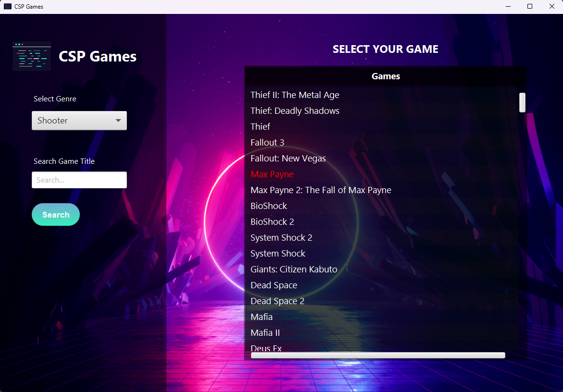The image size is (563, 392).
Task: Select Max Payne 2: The Fall of Max Payne
Action: [x=321, y=190]
